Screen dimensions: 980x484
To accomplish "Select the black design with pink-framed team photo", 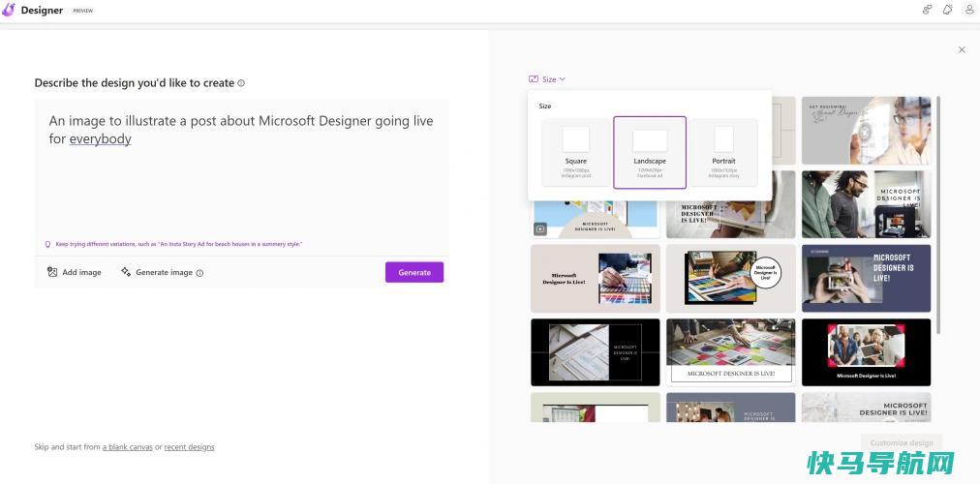I will point(867,352).
